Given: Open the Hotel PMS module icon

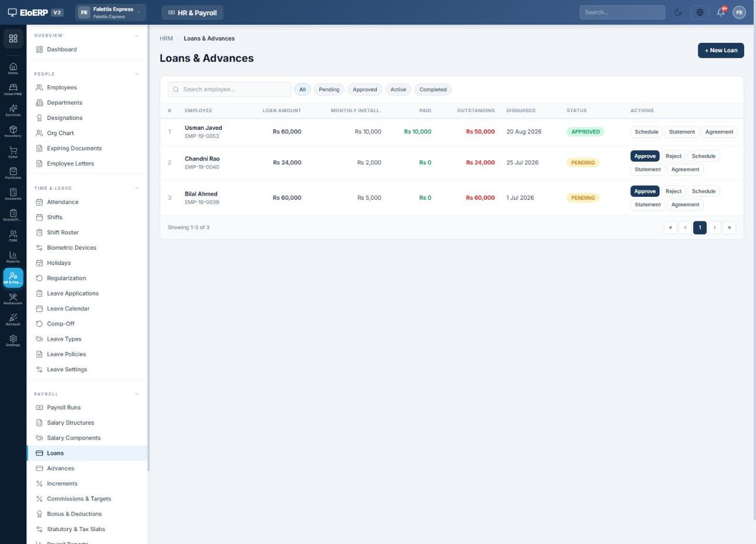Looking at the screenshot, I should click(13, 89).
